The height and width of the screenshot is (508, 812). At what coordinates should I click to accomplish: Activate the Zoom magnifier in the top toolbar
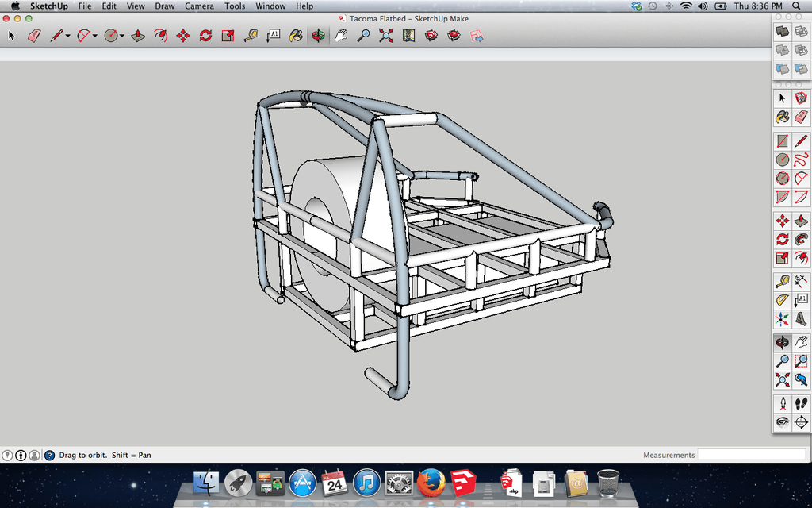[x=363, y=36]
